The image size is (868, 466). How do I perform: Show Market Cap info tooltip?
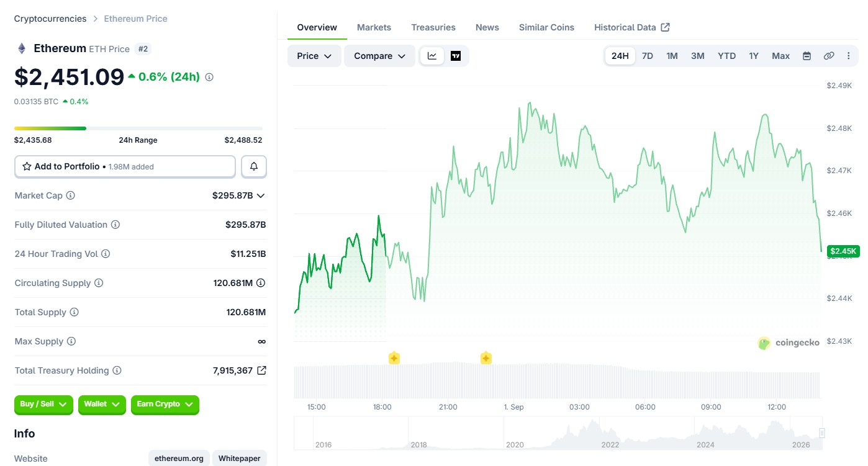click(71, 195)
